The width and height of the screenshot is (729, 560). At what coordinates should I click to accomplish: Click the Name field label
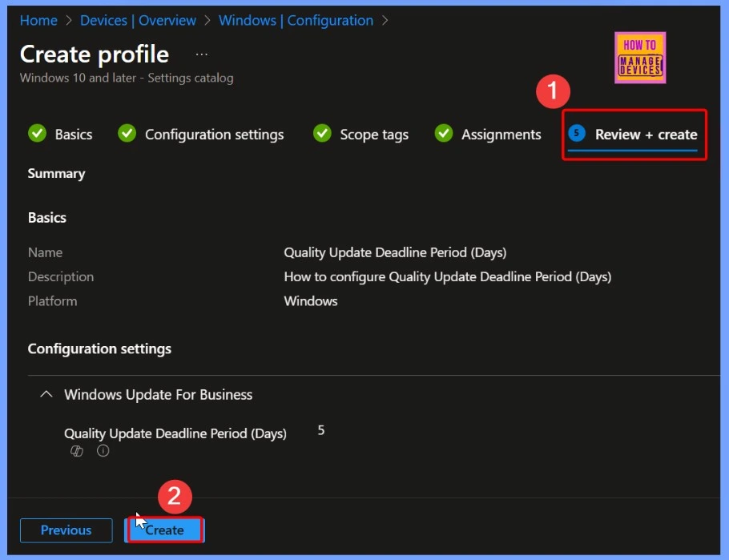(x=45, y=252)
